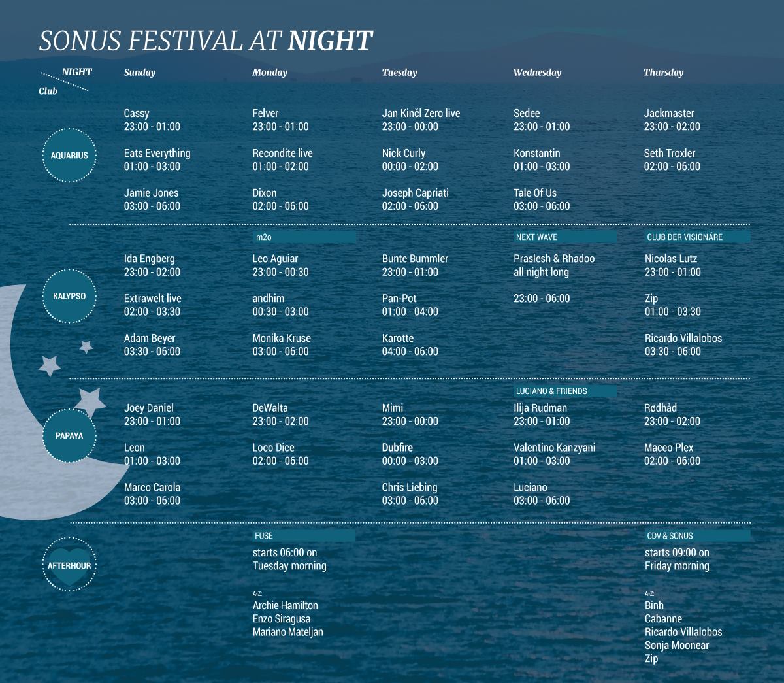Click the Aquarius club circle badge
Image resolution: width=784 pixels, height=683 pixels.
coord(69,156)
